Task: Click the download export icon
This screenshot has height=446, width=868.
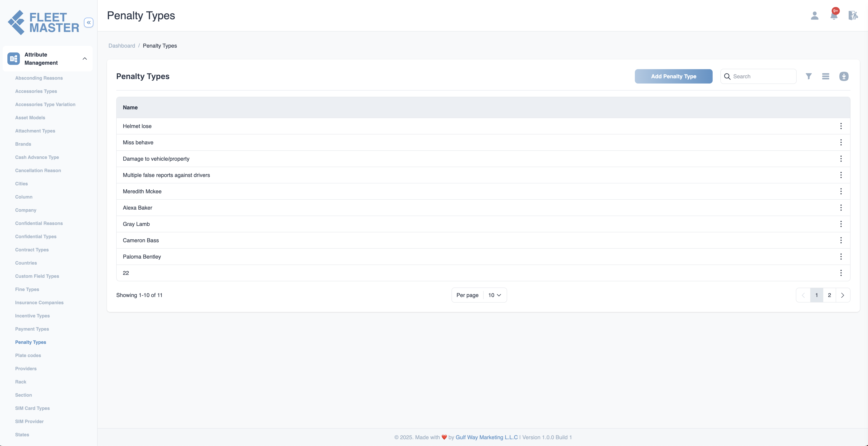Action: [844, 76]
